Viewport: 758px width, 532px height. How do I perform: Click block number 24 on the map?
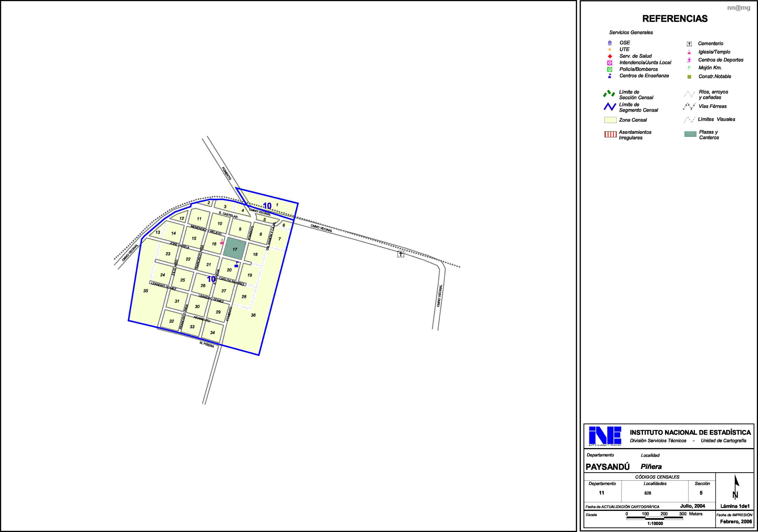point(162,275)
